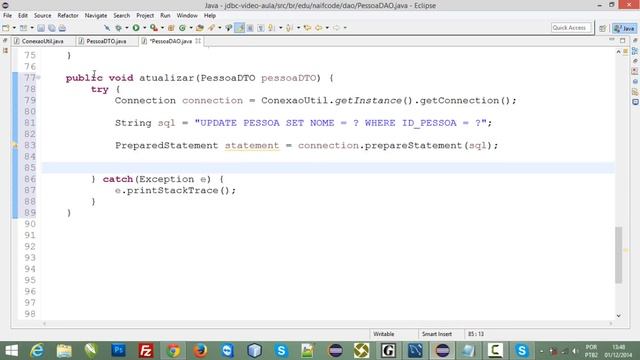Open the Run dropdown arrow
Screen dimensions: 640x360
pos(144,28)
